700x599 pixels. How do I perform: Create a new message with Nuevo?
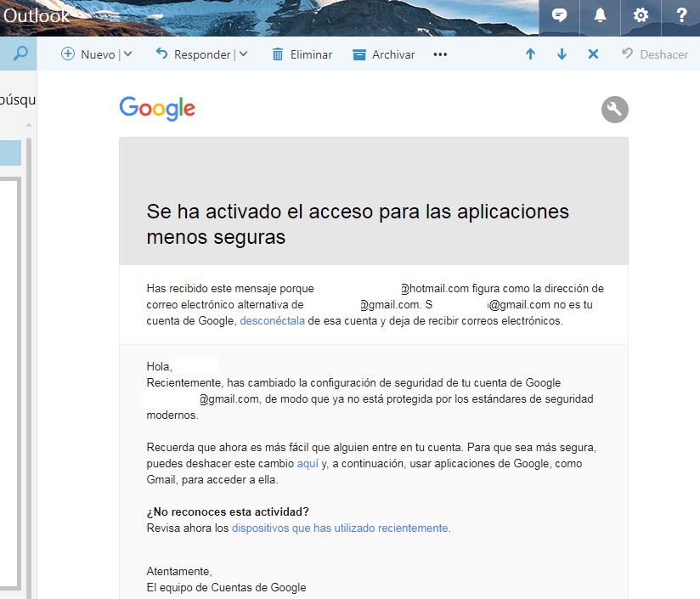(x=88, y=54)
